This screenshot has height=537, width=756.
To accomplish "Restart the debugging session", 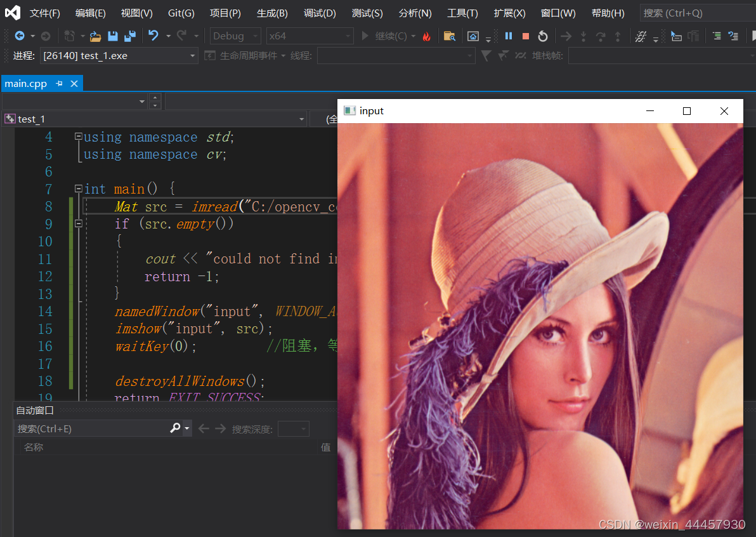I will 543,36.
